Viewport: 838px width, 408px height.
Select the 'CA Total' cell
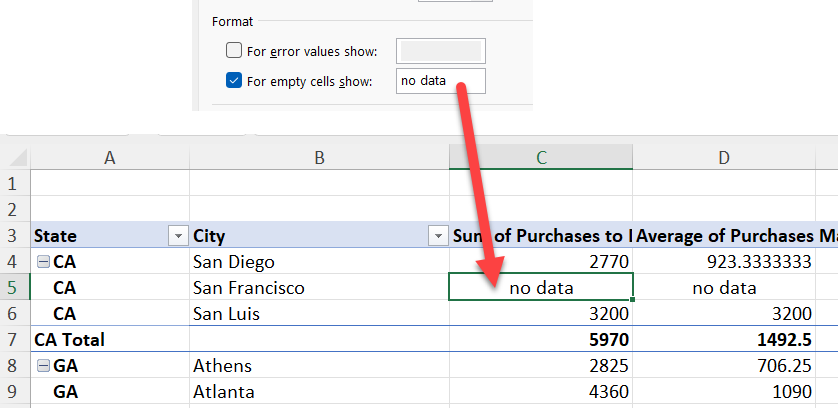click(x=110, y=340)
